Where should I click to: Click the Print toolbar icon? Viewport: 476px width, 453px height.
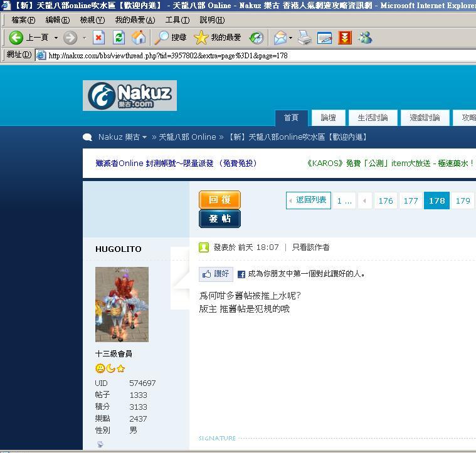[305, 38]
